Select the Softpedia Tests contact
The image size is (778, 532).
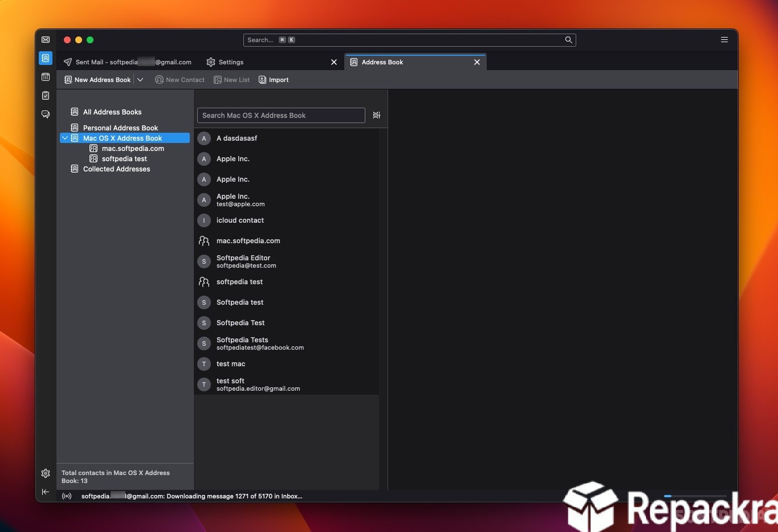click(x=287, y=343)
